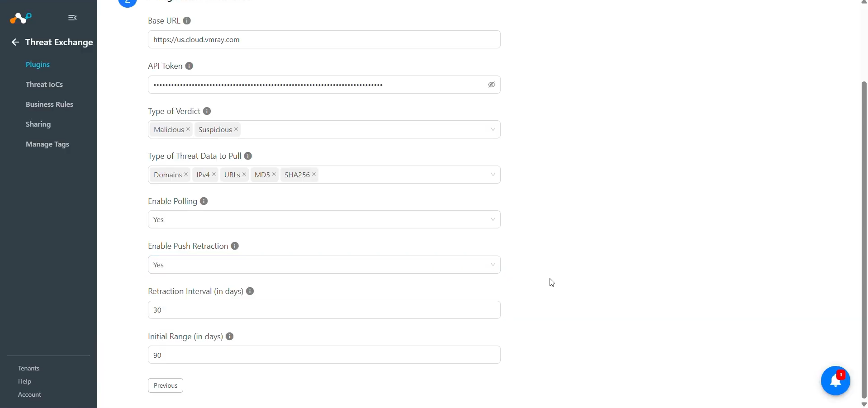The image size is (868, 408).
Task: Select Business Rules menu item
Action: (49, 104)
